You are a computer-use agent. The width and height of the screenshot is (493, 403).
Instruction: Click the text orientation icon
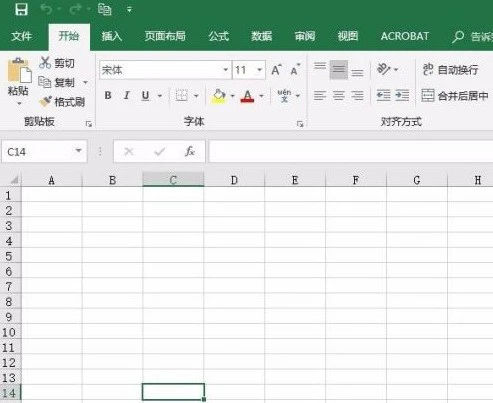click(x=383, y=69)
